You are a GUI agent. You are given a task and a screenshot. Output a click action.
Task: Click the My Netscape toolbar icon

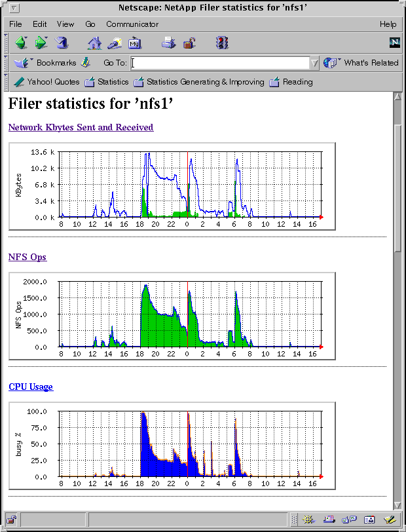pos(135,43)
